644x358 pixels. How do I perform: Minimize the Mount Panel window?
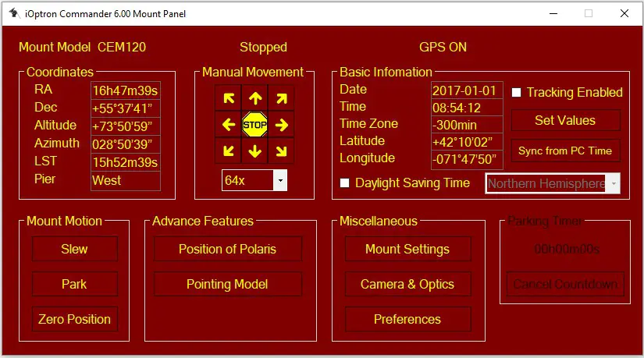[553, 13]
